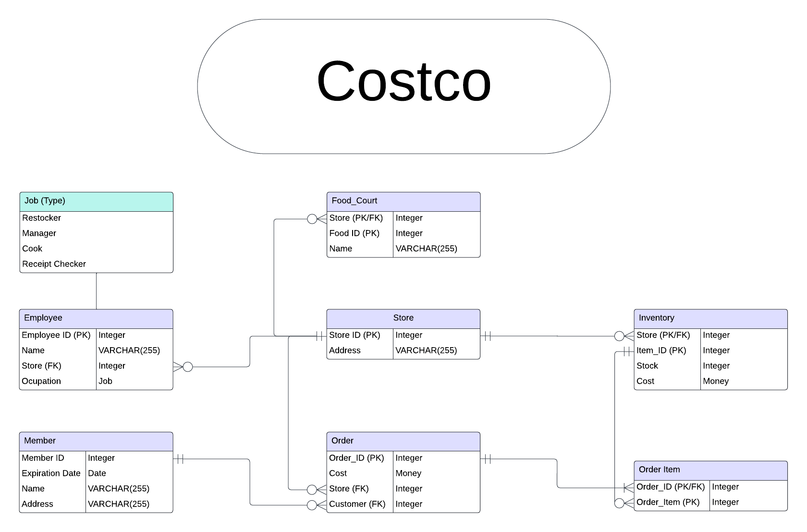Click crow's foot connector at Order Customer (FK)
Screen dimensions: 807x532
317,505
